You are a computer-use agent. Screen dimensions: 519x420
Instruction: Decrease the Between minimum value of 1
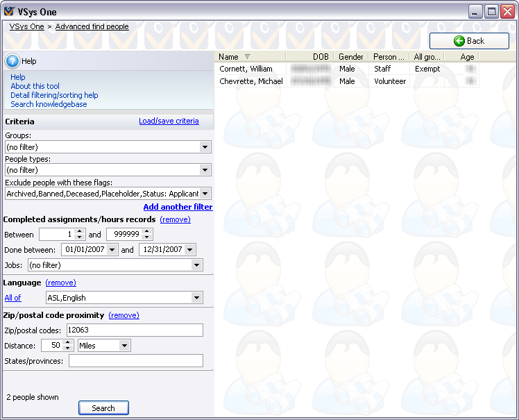79,237
